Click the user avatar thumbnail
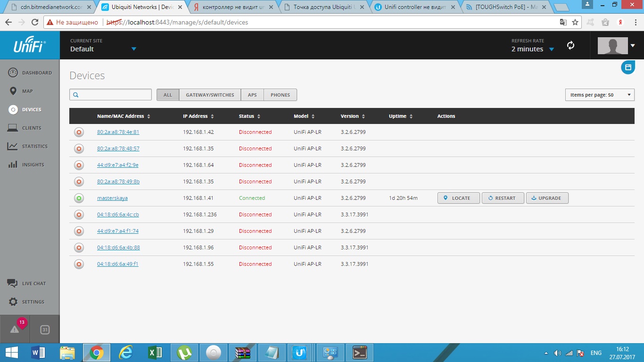This screenshot has width=644, height=362. (612, 46)
